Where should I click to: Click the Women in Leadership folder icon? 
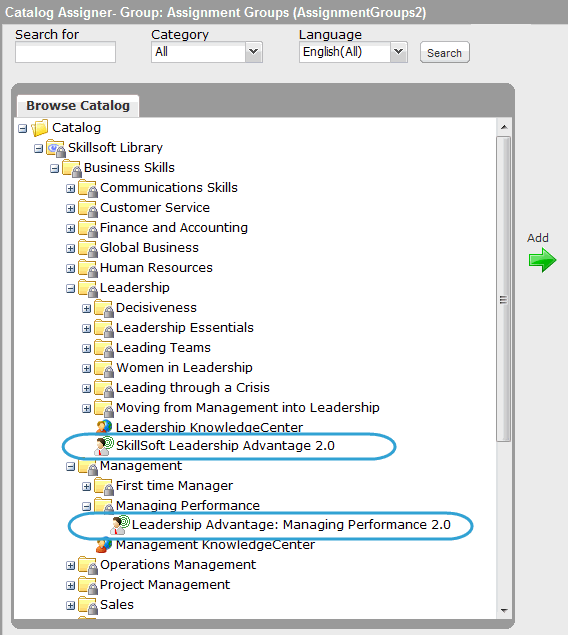point(104,368)
